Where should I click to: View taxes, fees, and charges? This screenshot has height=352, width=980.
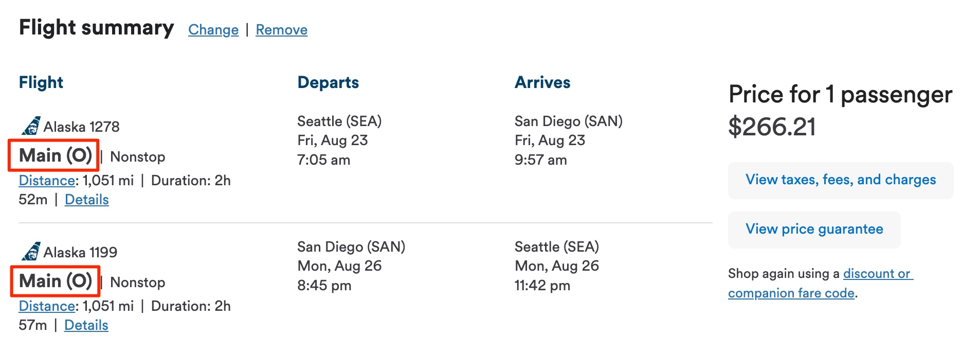pyautogui.click(x=840, y=180)
